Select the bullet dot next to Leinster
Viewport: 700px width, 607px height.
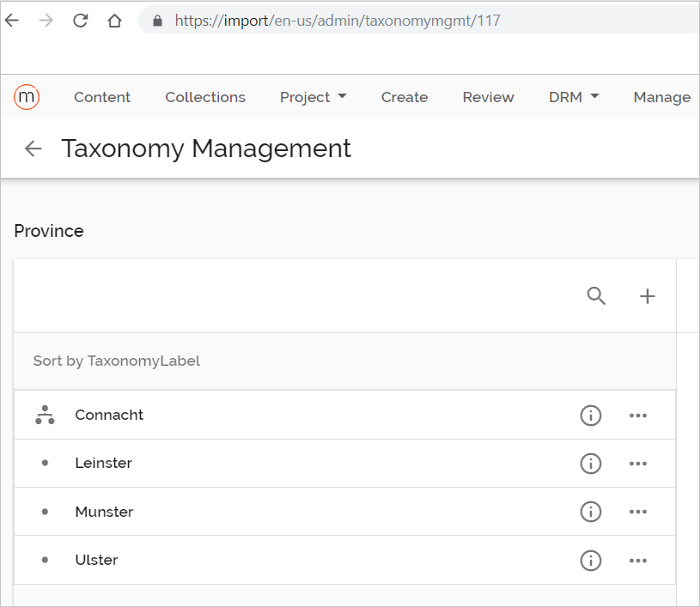pyautogui.click(x=45, y=463)
